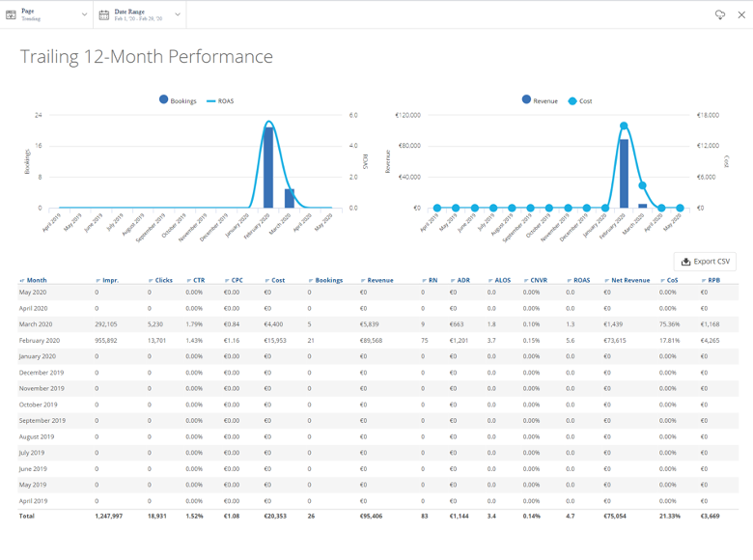Screen dimensions: 753x560
Task: Click the cloud download icon
Action: coord(720,14)
